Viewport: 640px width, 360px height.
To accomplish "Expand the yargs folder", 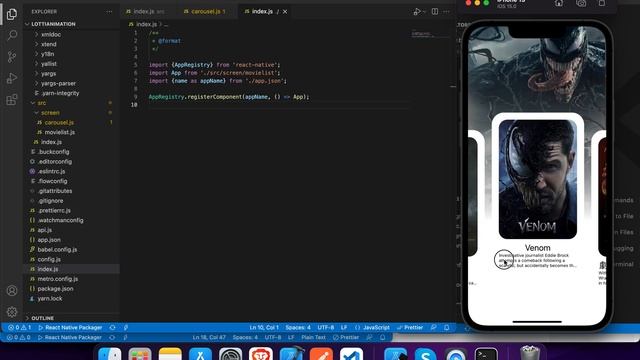I will coord(48,73).
